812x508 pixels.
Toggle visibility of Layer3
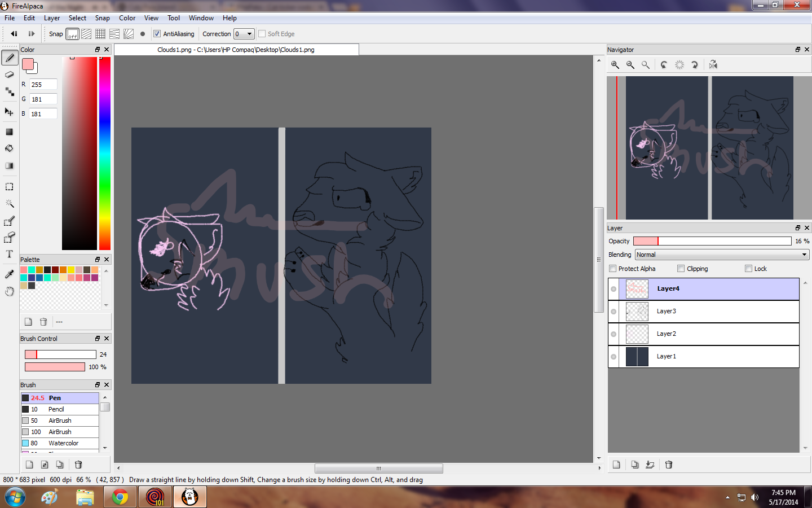pos(614,312)
